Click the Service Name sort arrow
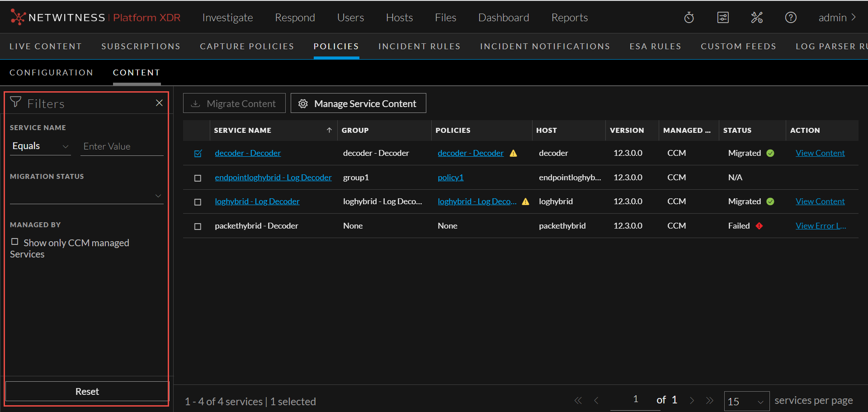 click(330, 130)
